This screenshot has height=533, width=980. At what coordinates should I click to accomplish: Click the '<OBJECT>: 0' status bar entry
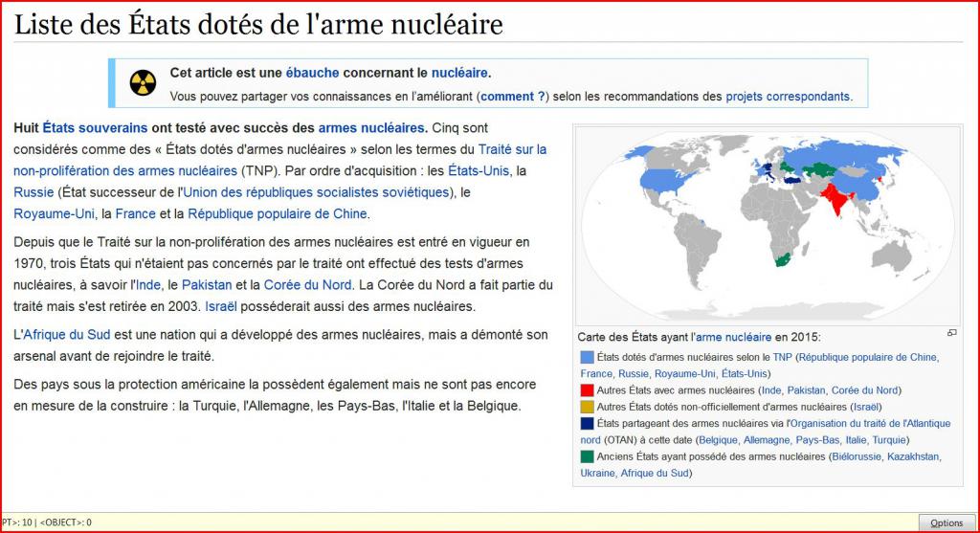click(x=66, y=522)
